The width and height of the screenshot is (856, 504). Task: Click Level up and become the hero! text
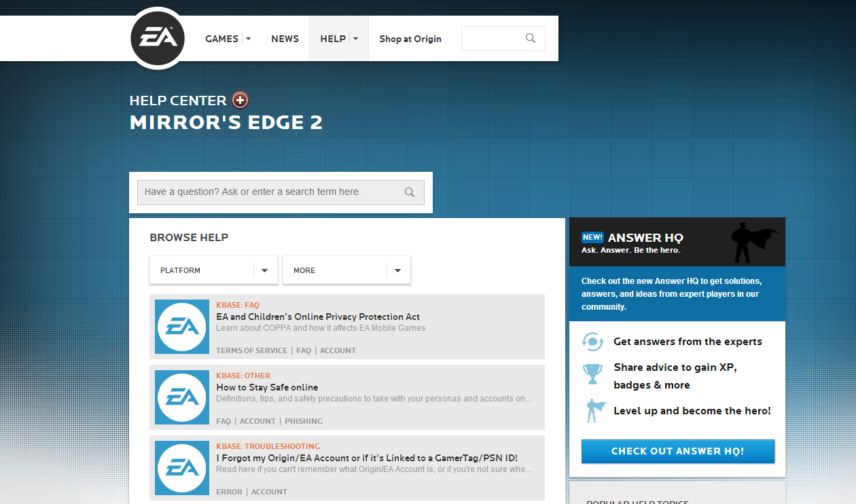[692, 411]
